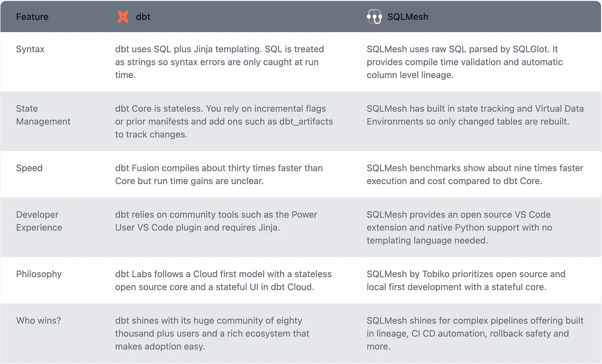Click the "Syntax" row label
Screen dimensions: 602x364
30,49
